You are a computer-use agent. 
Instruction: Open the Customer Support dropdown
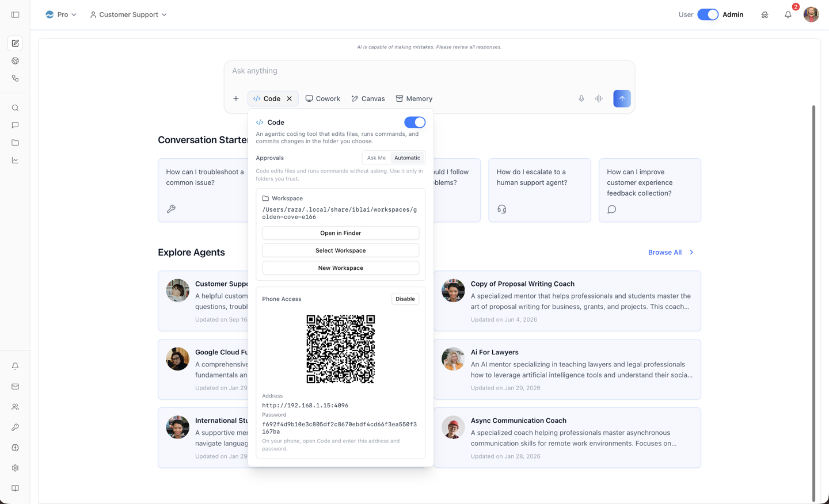128,14
